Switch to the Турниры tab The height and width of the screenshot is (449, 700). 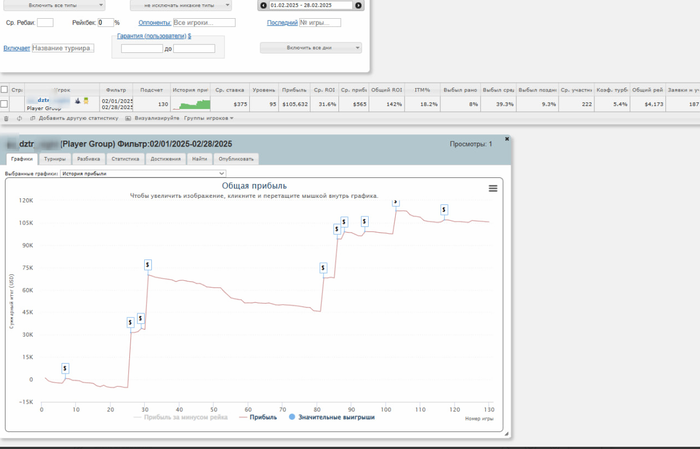(x=55, y=159)
